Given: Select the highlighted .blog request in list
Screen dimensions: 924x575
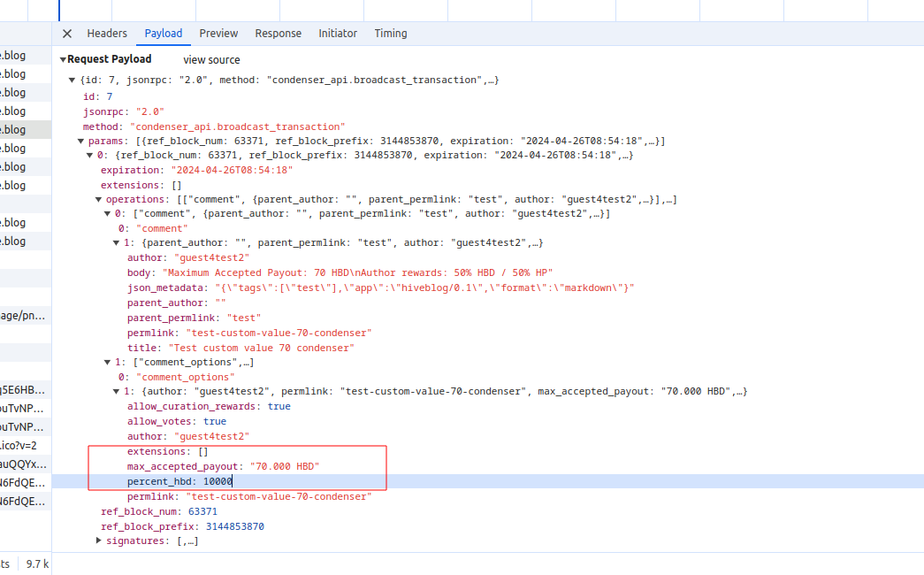Looking at the screenshot, I should (x=25, y=129).
